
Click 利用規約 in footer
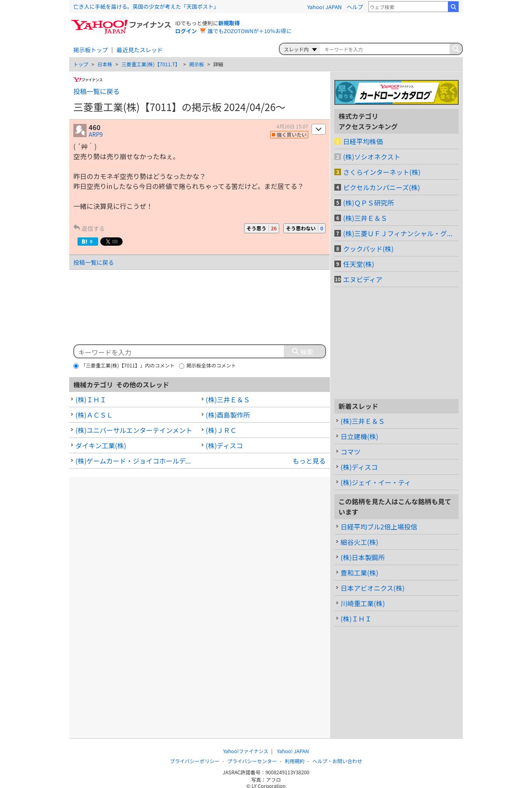295,761
